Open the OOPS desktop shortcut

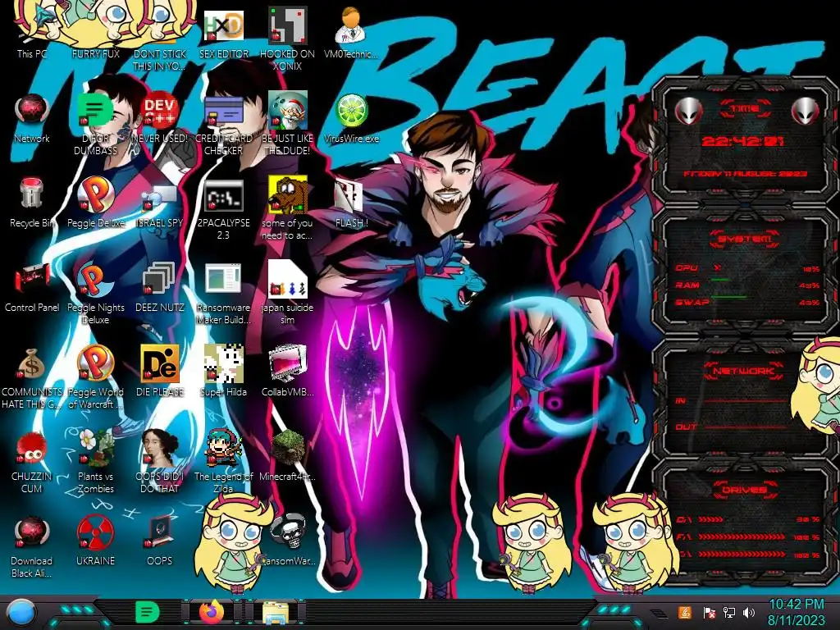160,540
